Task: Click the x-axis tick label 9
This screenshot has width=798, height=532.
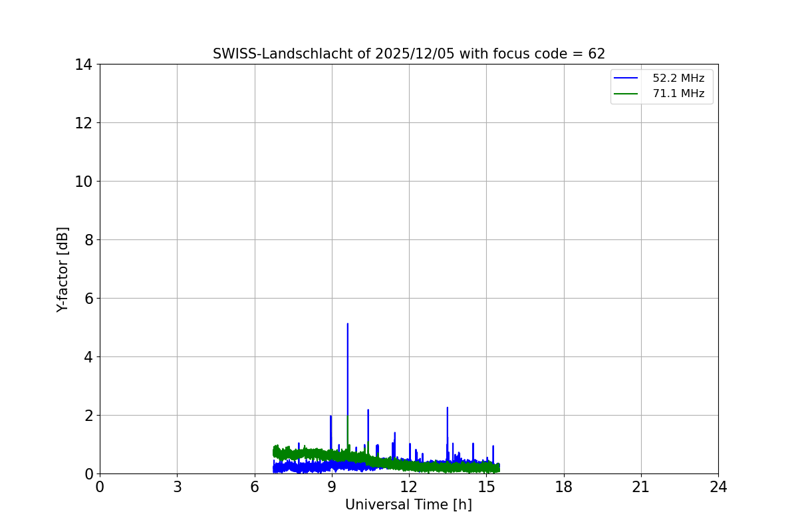Action: tap(332, 487)
